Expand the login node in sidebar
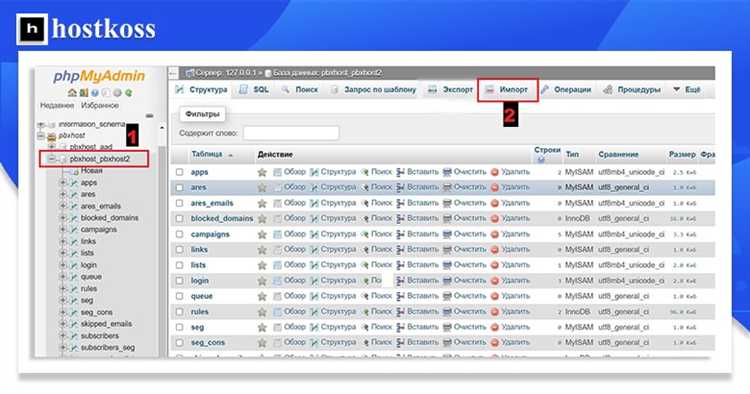Image resolution: width=750 pixels, height=394 pixels. coord(63,265)
